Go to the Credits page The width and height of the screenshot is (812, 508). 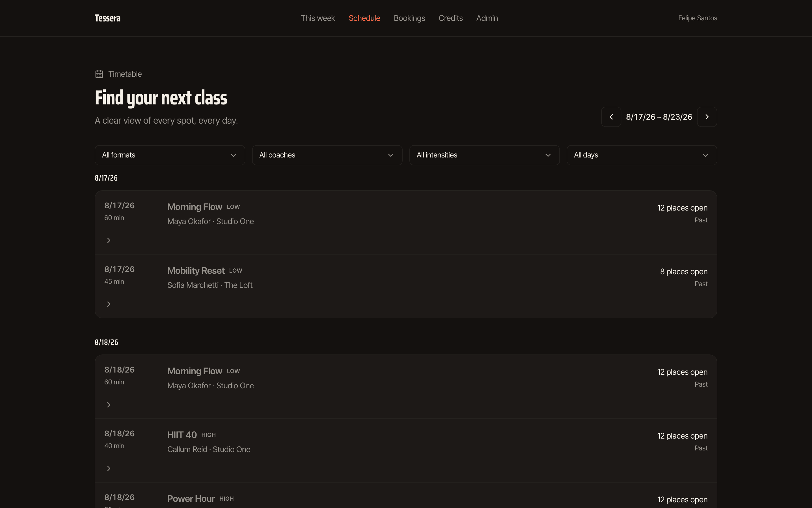click(x=451, y=18)
